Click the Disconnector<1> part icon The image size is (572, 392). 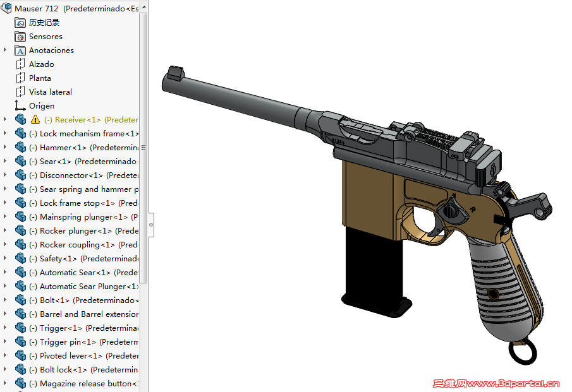[20, 175]
